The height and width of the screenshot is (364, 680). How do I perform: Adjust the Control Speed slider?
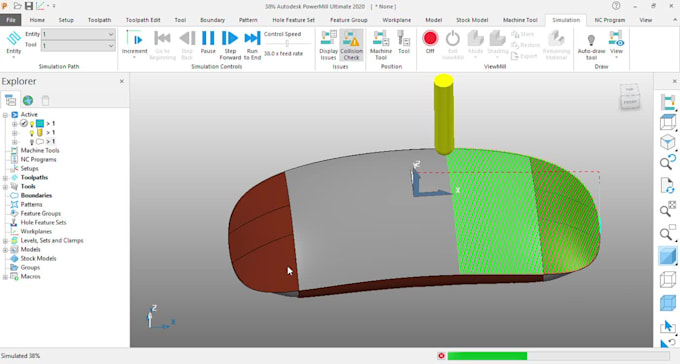pyautogui.click(x=287, y=43)
